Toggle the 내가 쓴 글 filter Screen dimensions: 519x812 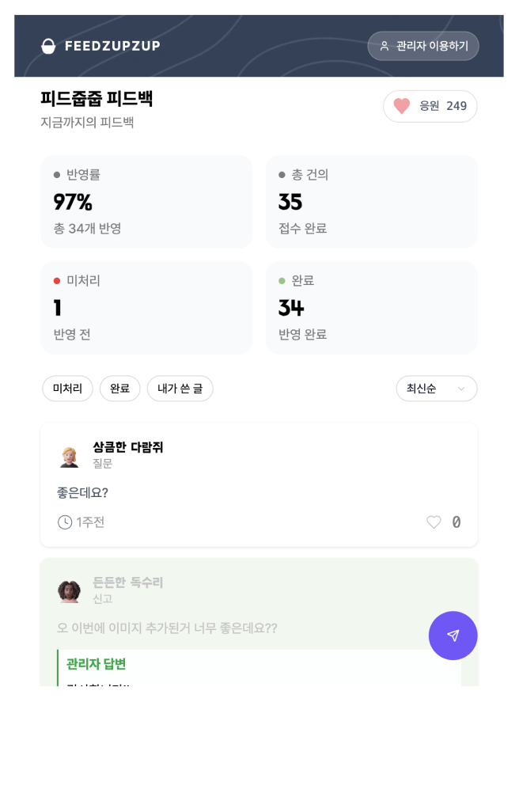(x=180, y=389)
